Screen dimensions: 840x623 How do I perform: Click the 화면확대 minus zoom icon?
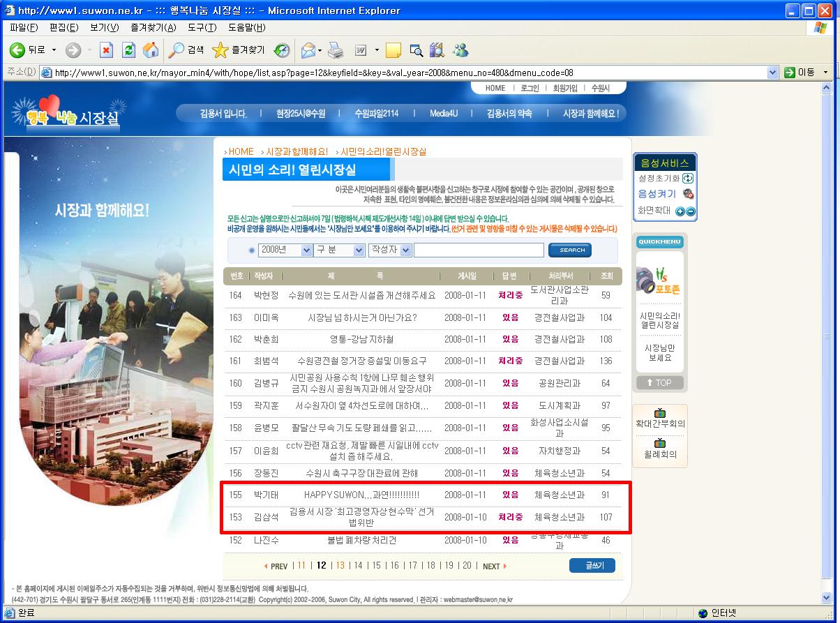(691, 211)
